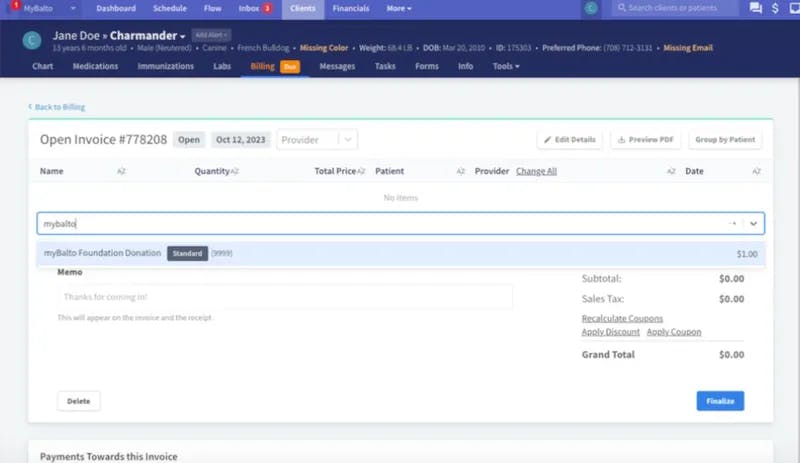Focus the Memo text field
Image resolution: width=800 pixels, height=463 pixels.
click(285, 297)
